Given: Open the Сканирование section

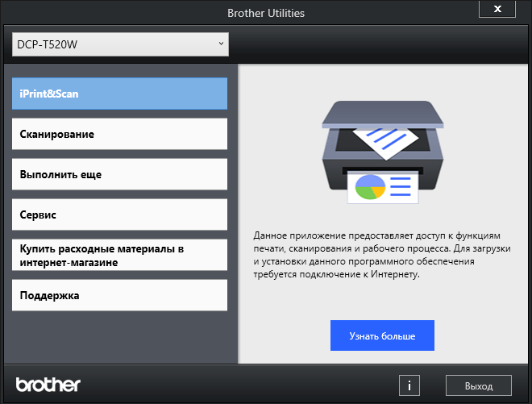Looking at the screenshot, I should coord(120,134).
